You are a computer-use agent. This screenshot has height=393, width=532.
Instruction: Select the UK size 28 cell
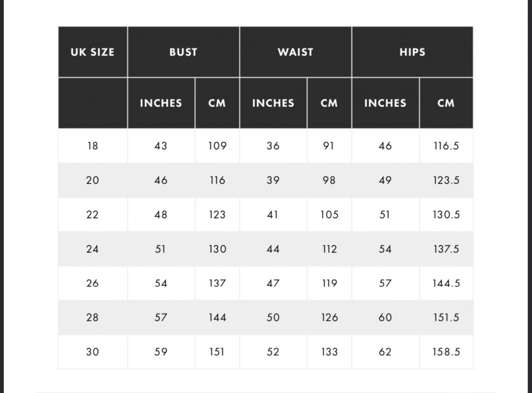93,317
